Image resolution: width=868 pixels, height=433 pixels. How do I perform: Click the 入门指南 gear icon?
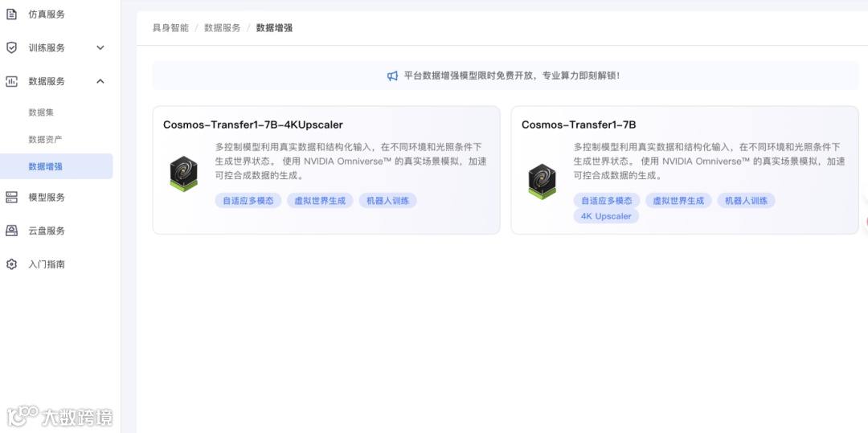pos(11,264)
